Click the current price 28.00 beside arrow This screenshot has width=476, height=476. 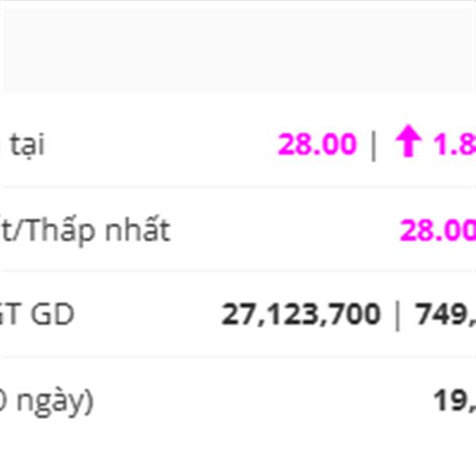click(317, 145)
